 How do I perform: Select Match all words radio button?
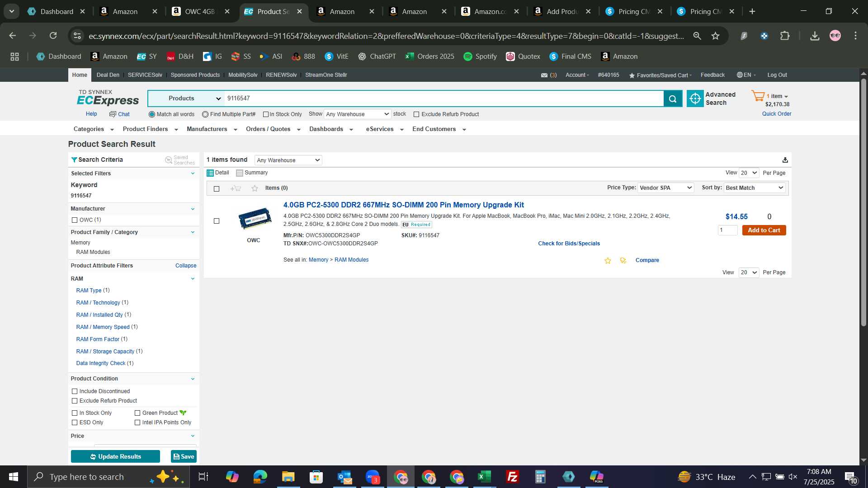[152, 114]
